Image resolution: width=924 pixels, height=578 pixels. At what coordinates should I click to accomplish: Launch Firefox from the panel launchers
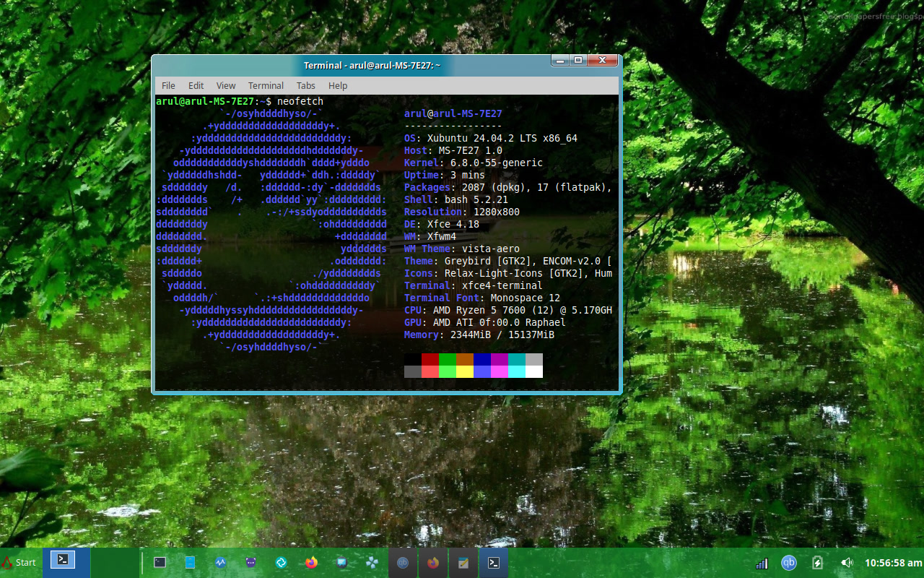pos(311,562)
